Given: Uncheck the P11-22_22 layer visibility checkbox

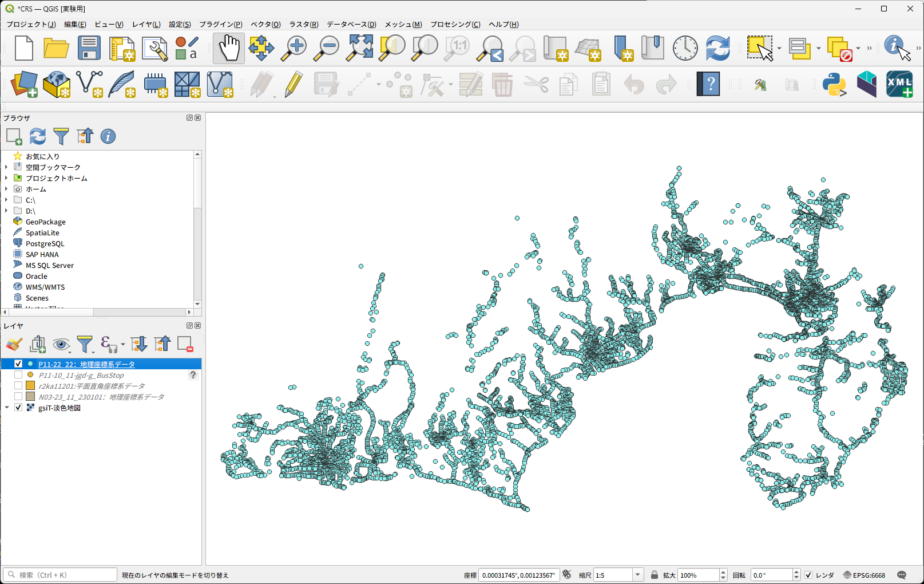Looking at the screenshot, I should (x=18, y=364).
